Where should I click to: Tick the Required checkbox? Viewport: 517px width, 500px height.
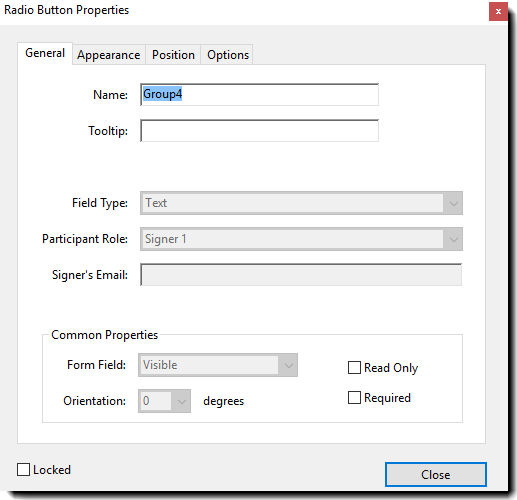[x=354, y=398]
